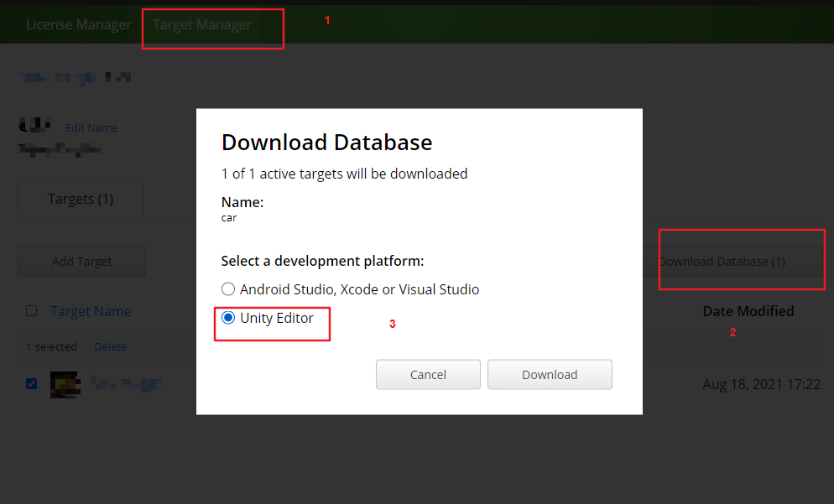This screenshot has width=834, height=504.
Task: Uncheck the selected target row checkbox
Action: [x=31, y=383]
